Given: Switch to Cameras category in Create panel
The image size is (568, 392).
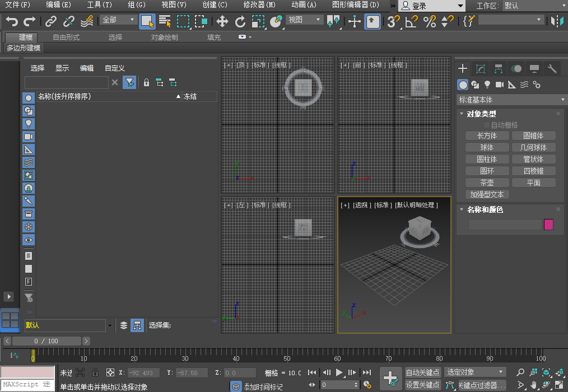Looking at the screenshot, I should [500, 85].
